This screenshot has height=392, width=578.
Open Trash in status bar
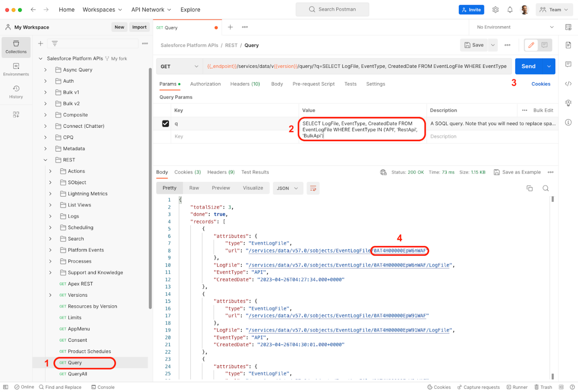[x=543, y=387]
